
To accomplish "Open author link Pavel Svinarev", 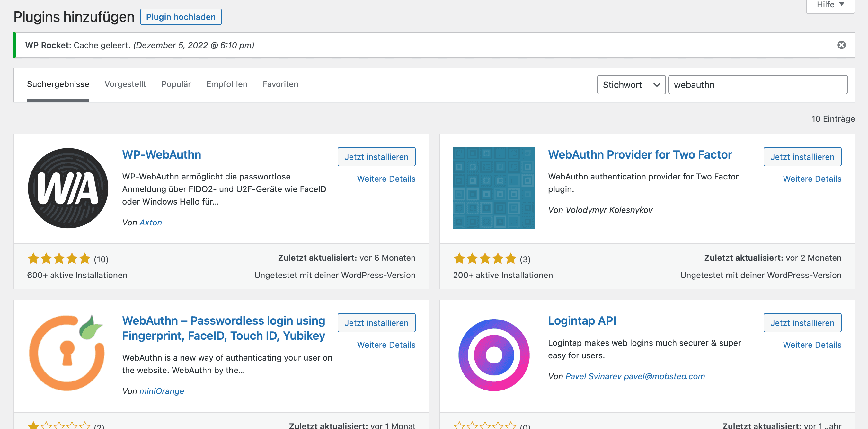I will pos(635,376).
